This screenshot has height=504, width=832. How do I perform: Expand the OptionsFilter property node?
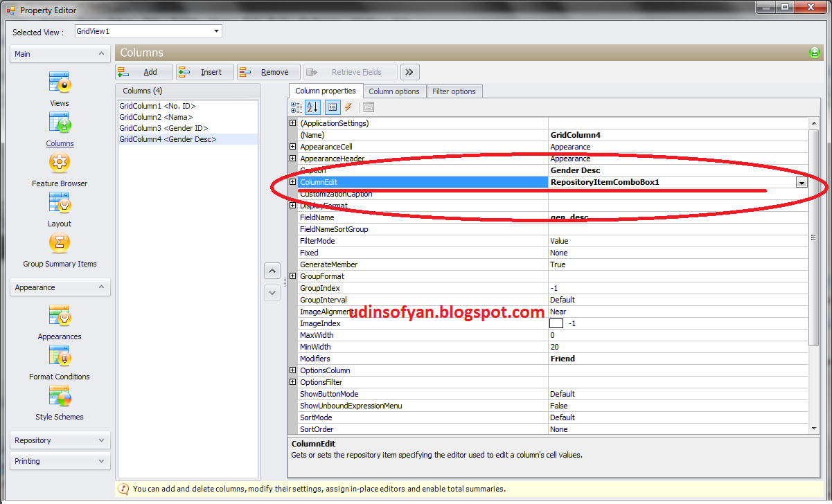point(292,382)
